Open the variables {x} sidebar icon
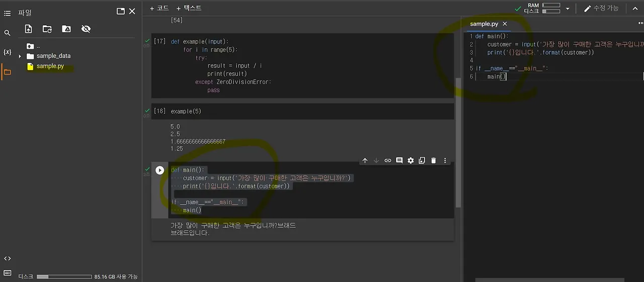Viewport: 644px width, 282px height. pos(7,52)
